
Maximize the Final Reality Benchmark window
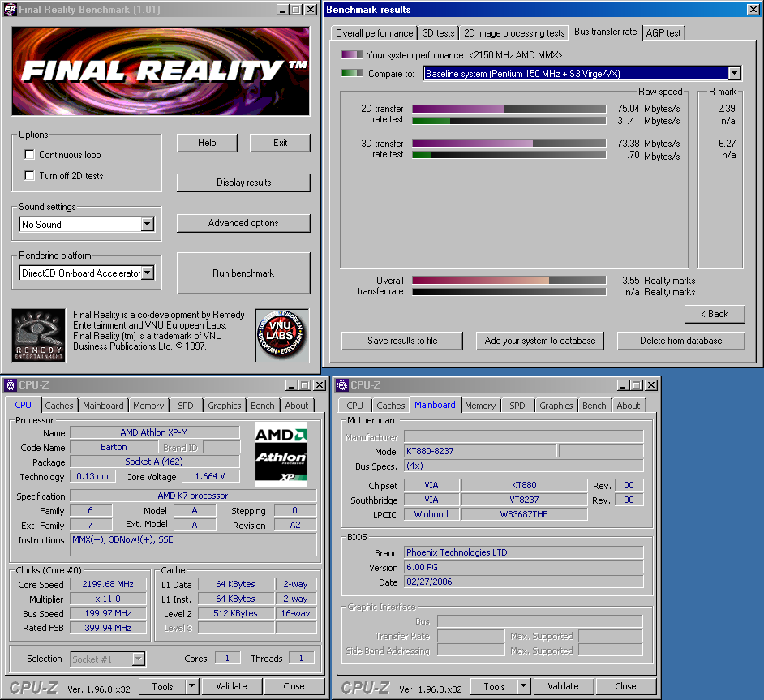pyautogui.click(x=295, y=10)
